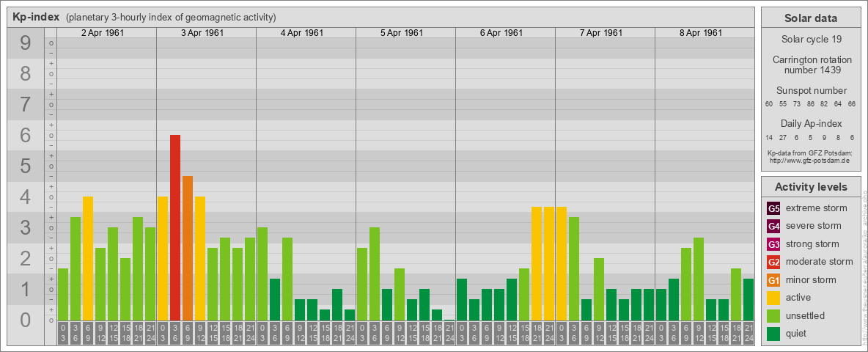
Task: Select the G2 moderate storm red swatch
Action: pyautogui.click(x=774, y=262)
